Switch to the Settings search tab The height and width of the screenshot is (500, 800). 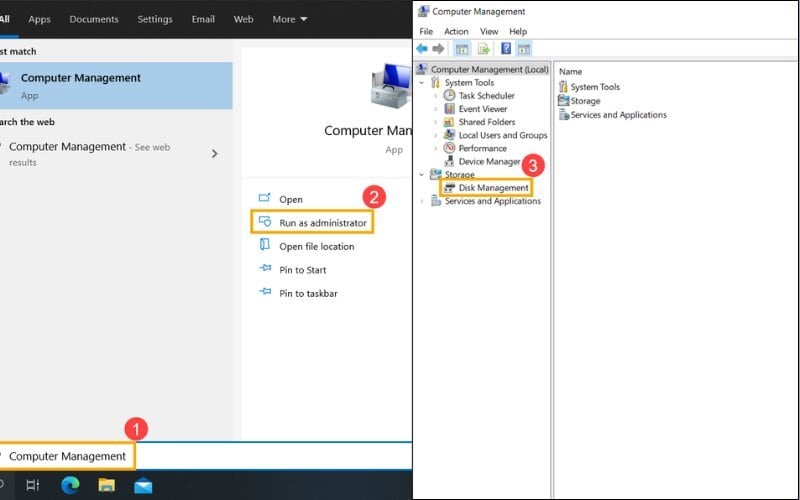[155, 19]
